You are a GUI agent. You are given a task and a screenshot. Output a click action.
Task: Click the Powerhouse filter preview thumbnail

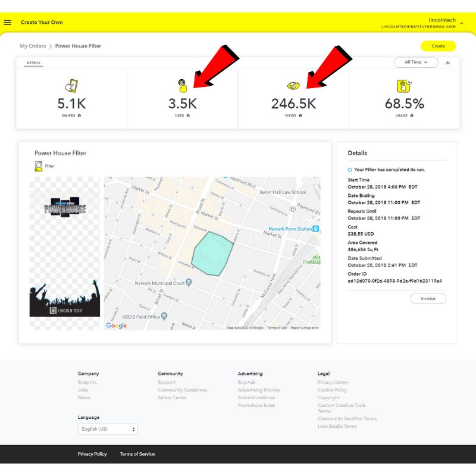(x=65, y=253)
